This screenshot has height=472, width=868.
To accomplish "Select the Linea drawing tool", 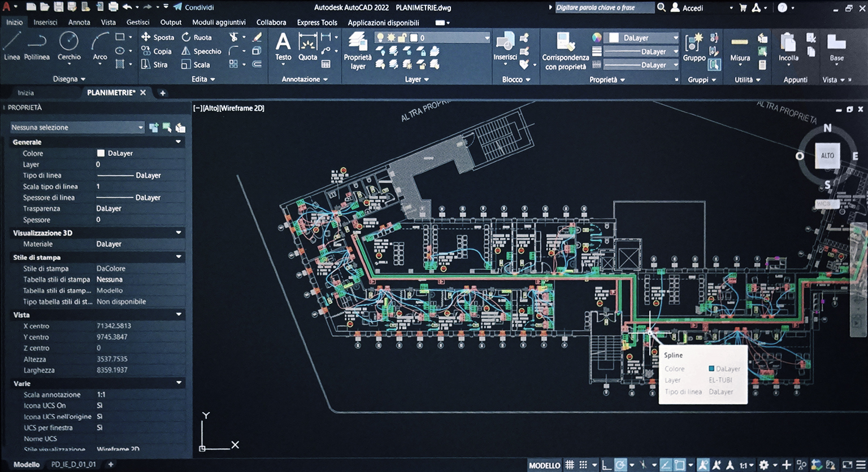I will point(12,45).
